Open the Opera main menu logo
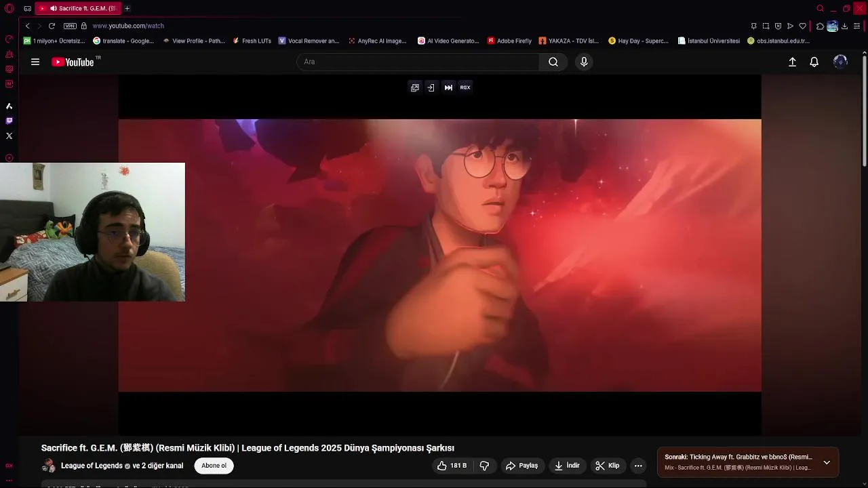The height and width of the screenshot is (488, 868). click(9, 8)
